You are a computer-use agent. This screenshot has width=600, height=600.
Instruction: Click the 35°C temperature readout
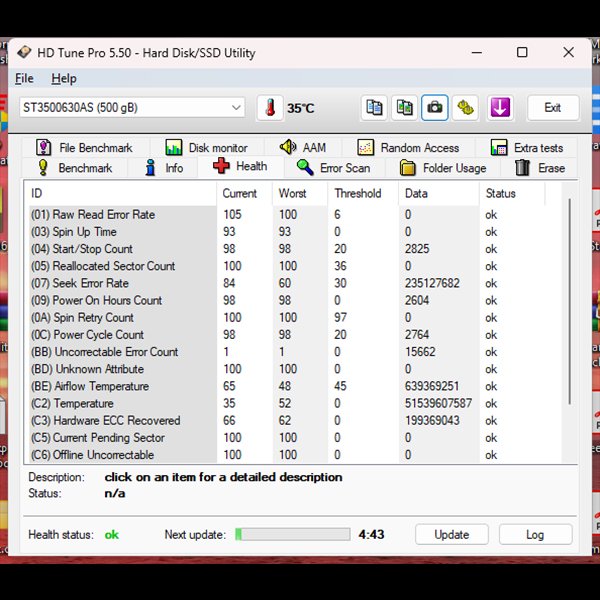click(300, 108)
